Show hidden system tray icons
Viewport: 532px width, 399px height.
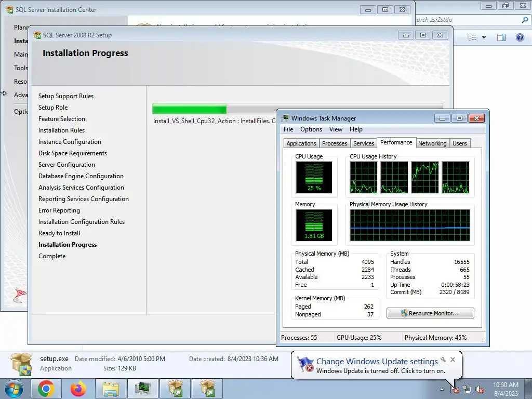[442, 389]
